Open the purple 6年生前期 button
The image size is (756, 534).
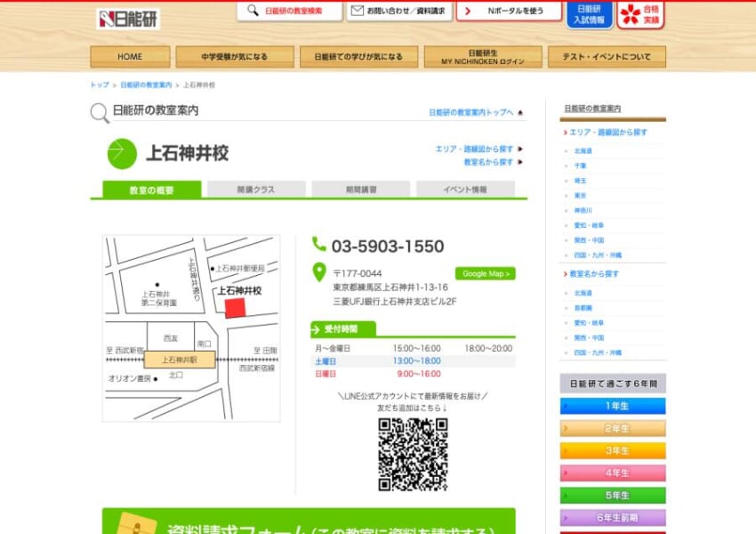(613, 518)
